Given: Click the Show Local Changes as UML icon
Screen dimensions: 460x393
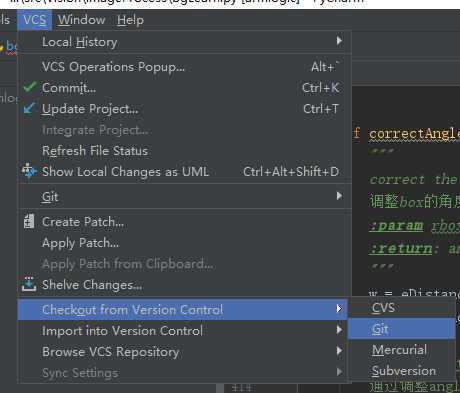Looking at the screenshot, I should point(29,171).
